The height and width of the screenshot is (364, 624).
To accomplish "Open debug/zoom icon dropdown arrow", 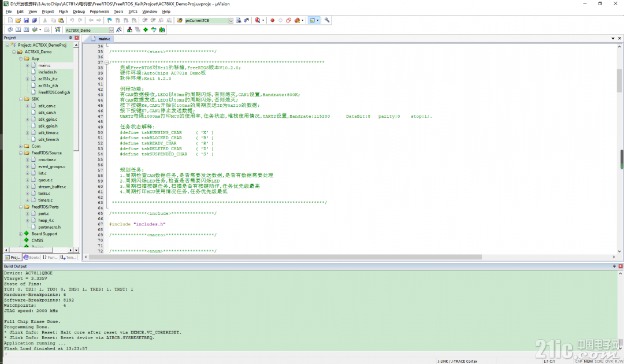I will pos(263,20).
